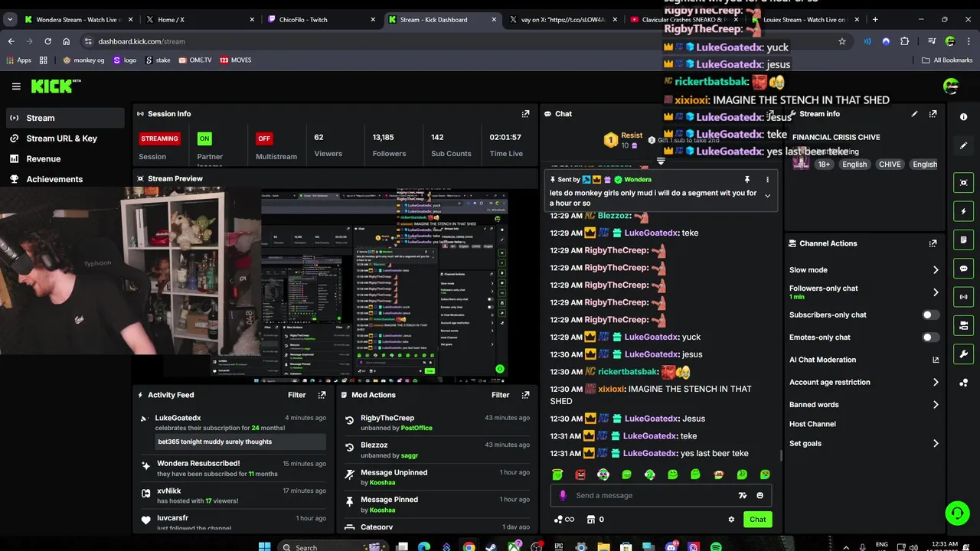Click the user avatar at top right
Image resolution: width=980 pixels, height=551 pixels.
coord(951,86)
